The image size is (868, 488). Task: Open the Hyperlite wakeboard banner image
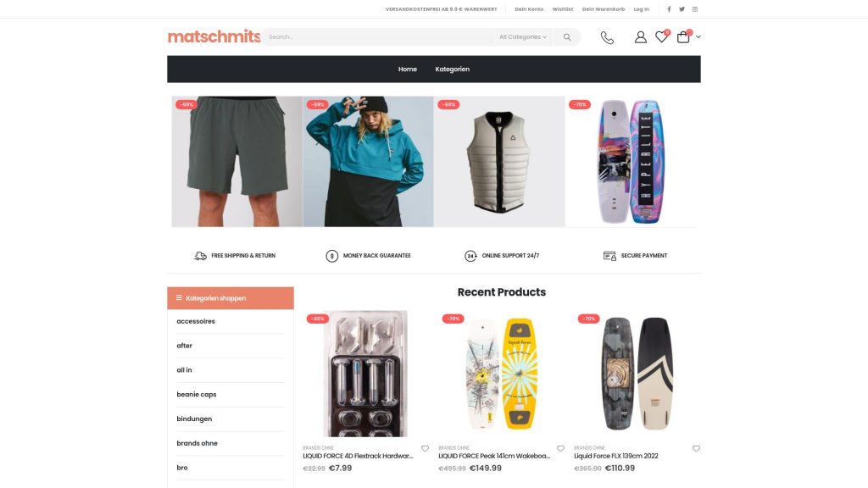tap(631, 162)
